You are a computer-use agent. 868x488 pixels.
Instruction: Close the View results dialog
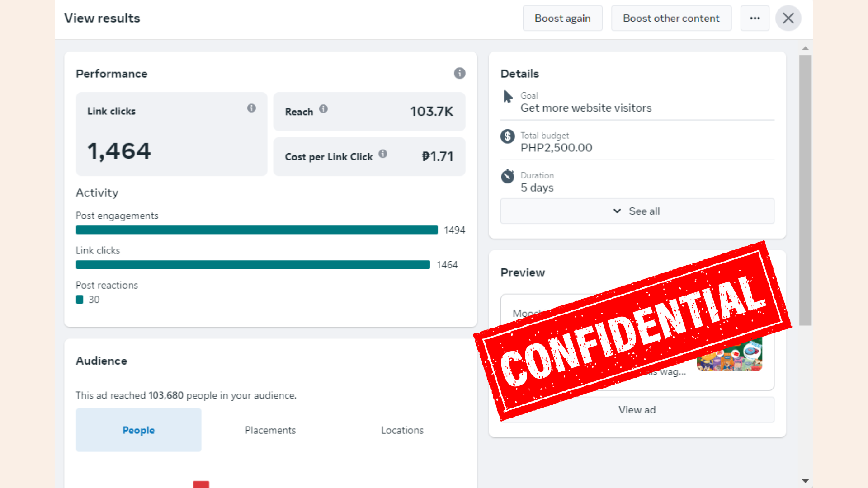788,18
